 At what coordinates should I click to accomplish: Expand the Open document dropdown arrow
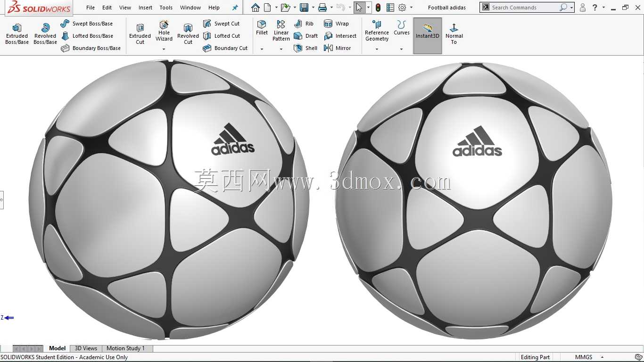(x=294, y=8)
